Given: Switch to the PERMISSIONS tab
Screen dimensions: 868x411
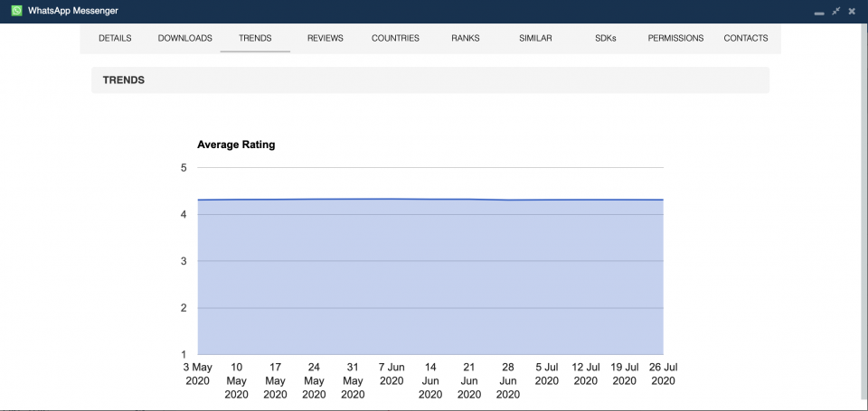Looking at the screenshot, I should 675,38.
